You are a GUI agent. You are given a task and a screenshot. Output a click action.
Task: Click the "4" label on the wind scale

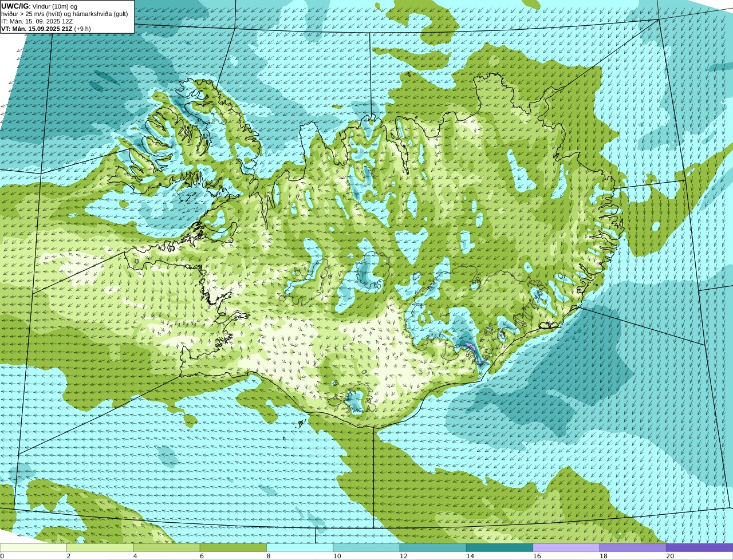(x=135, y=556)
